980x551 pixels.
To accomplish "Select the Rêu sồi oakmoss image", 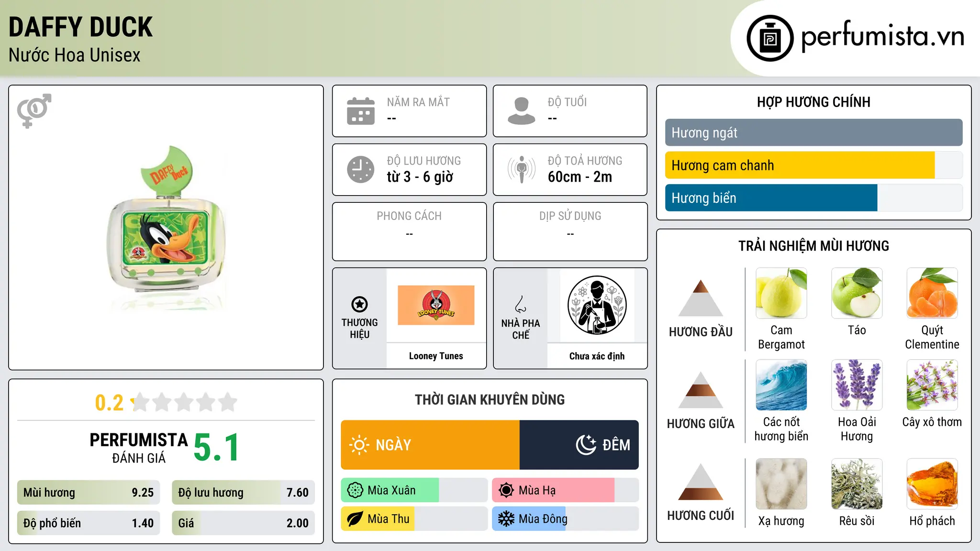I will [857, 484].
